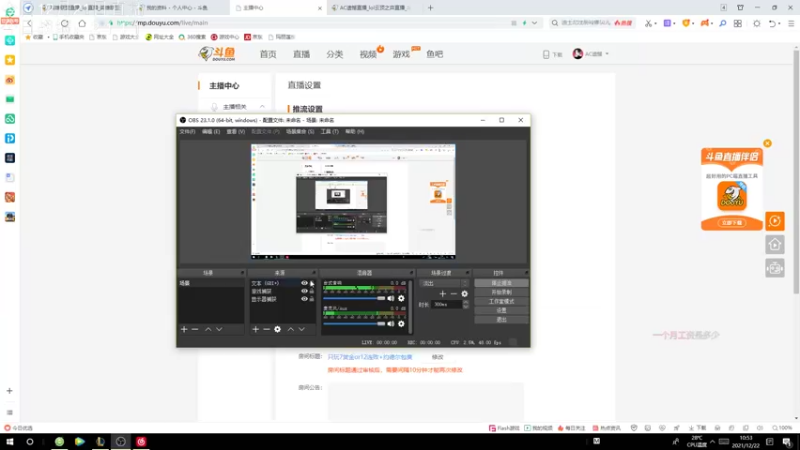The image size is (800, 450).
Task: Click the browser address bar URL
Action: point(162,23)
